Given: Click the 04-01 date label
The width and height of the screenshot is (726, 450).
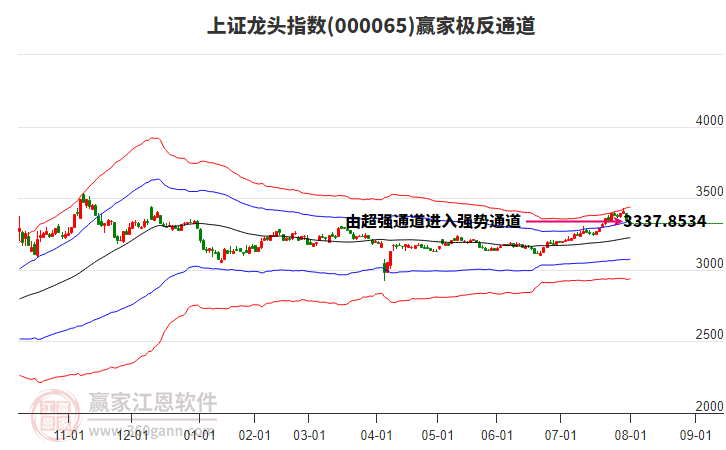Looking at the screenshot, I should [x=376, y=436].
